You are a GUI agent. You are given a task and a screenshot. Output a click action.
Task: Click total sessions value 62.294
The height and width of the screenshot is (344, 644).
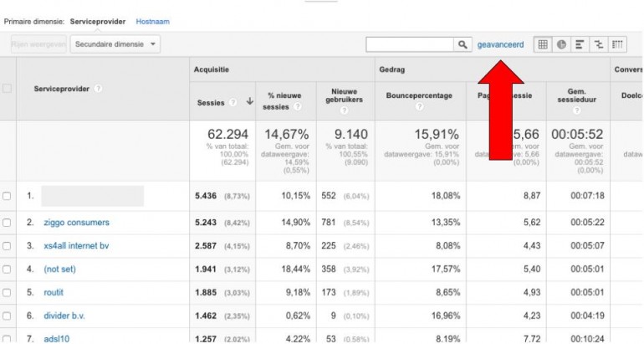click(x=227, y=134)
